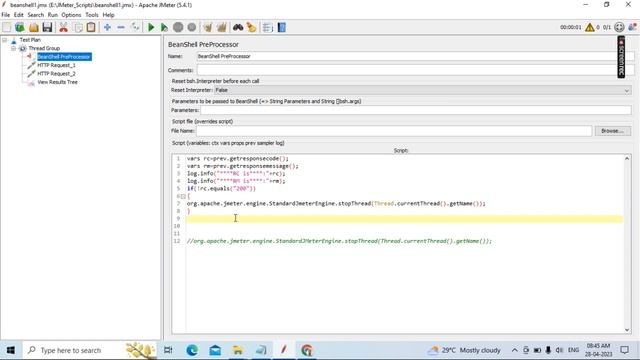This screenshot has width=640, height=360.
Task: Select HTTP Request_1 in tree
Action: click(x=56, y=65)
